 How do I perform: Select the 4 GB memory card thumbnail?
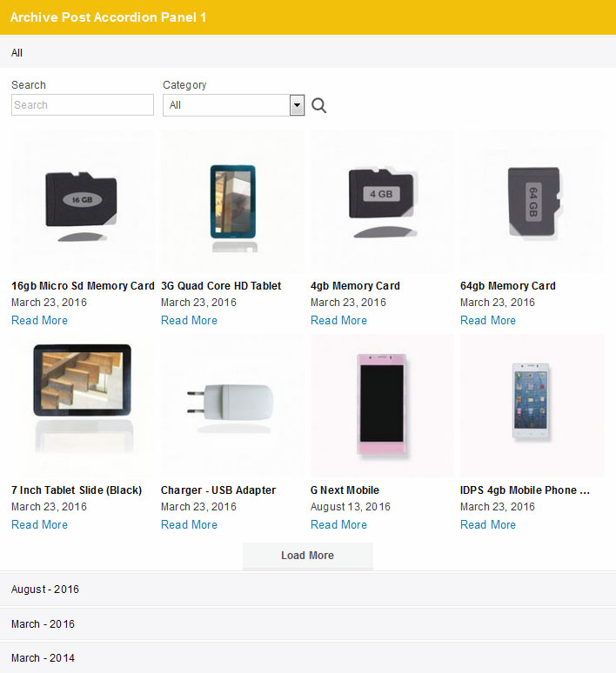382,202
